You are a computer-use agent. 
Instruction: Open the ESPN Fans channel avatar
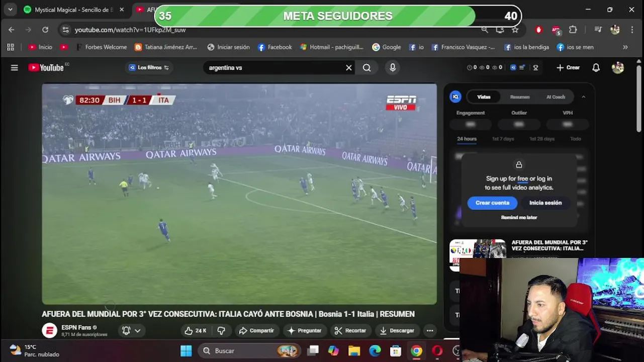(x=49, y=330)
